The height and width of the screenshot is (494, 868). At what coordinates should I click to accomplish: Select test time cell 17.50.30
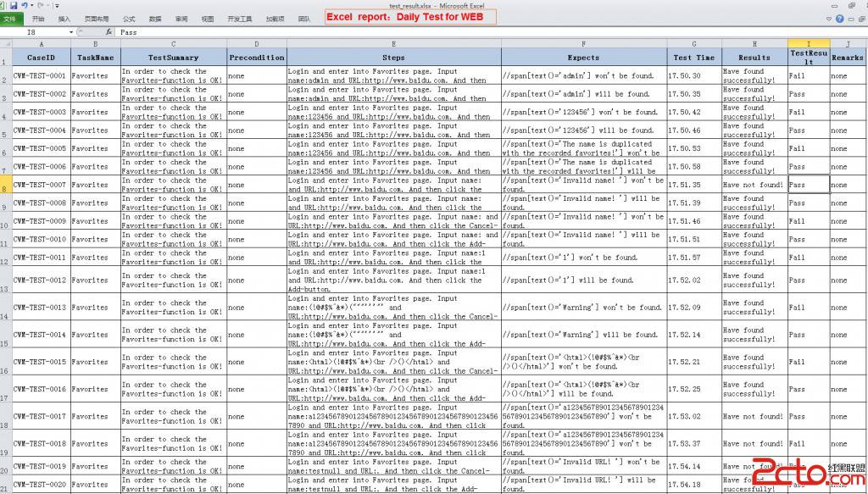point(693,75)
